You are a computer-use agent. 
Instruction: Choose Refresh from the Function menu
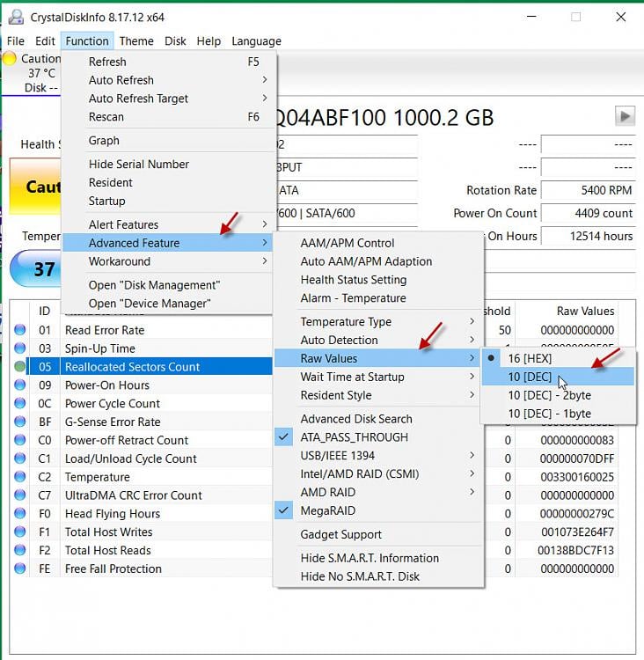[167, 62]
